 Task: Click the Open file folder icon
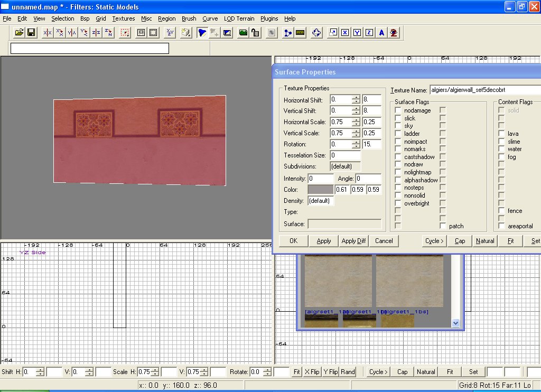[x=19, y=33]
